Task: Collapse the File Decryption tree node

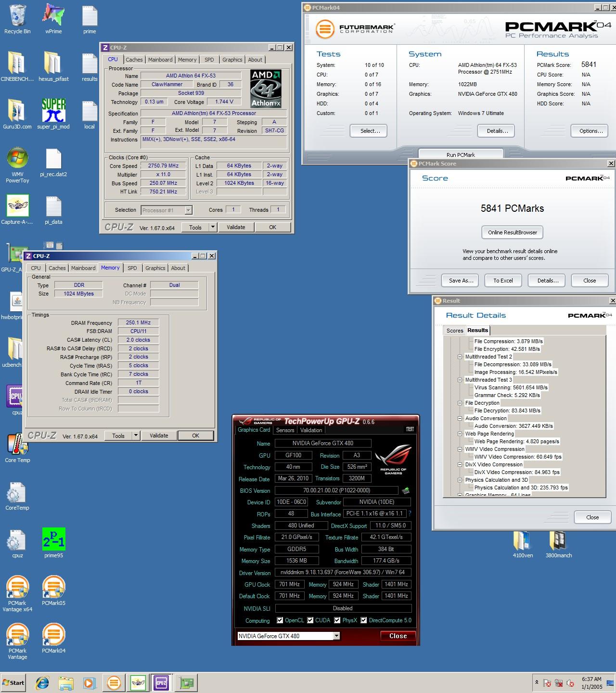Action: point(460,403)
